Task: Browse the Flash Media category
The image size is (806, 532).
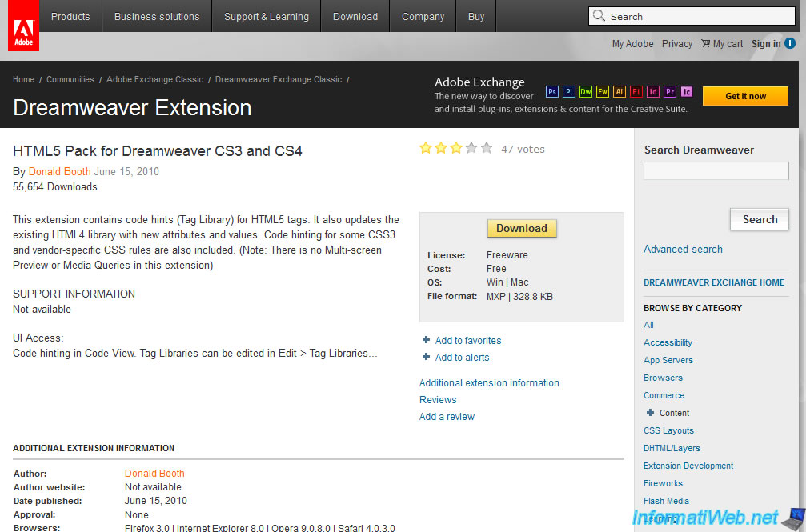Action: point(666,501)
